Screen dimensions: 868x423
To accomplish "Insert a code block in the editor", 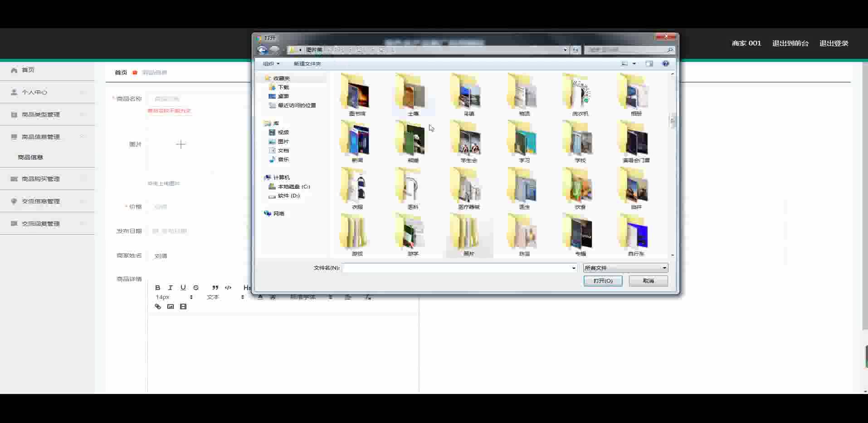I will pyautogui.click(x=228, y=287).
